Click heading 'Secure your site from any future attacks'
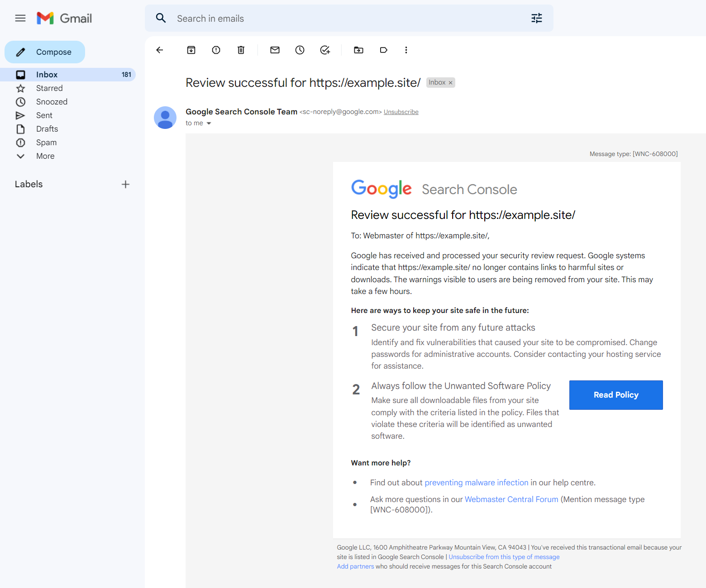 (453, 327)
